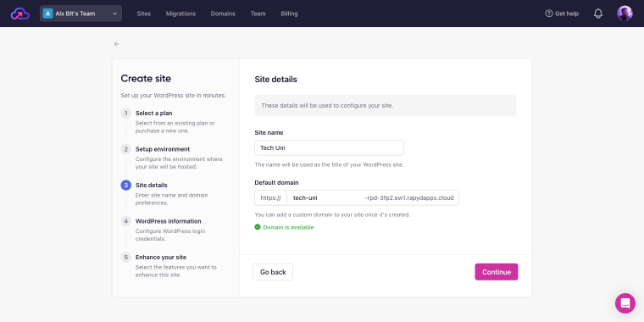Click the blue A team badge
644x322 pixels.
47,14
